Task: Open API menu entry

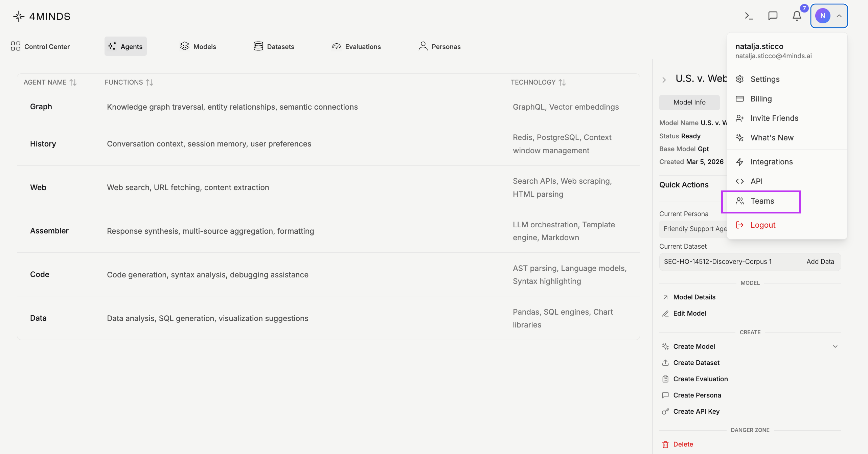Action: tap(787, 181)
